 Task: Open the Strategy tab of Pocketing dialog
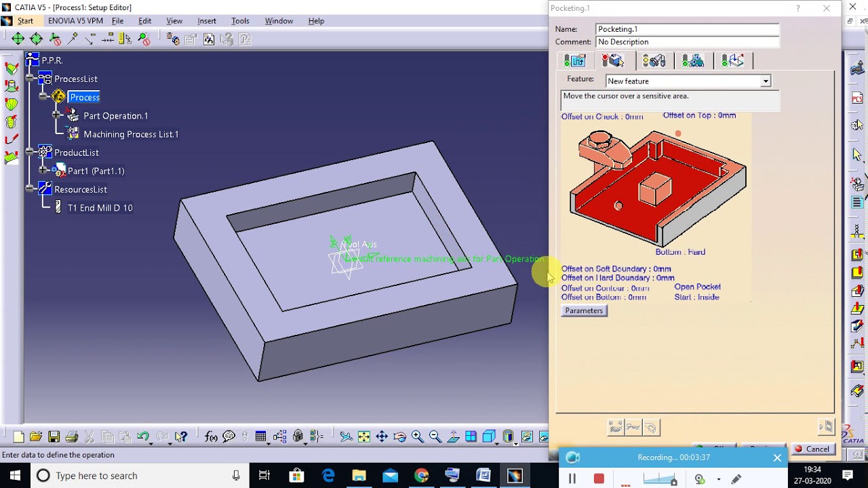(x=575, y=61)
